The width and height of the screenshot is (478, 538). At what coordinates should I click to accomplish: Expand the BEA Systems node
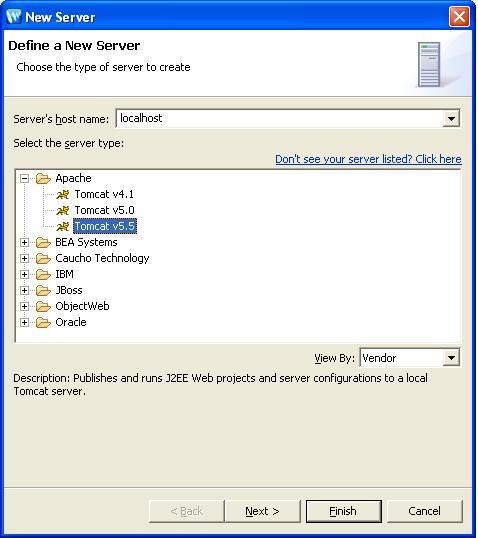click(24, 243)
